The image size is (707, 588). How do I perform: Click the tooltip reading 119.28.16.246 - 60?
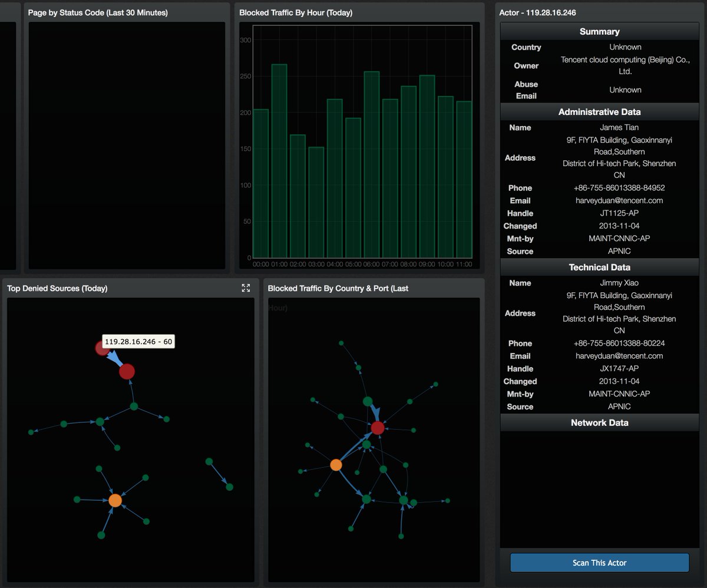[x=138, y=342]
